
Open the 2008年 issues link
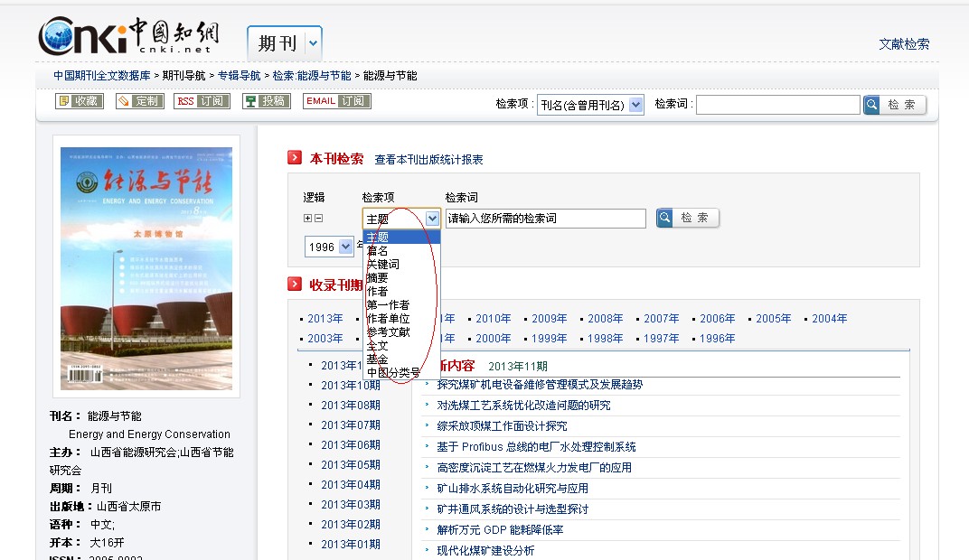[605, 319]
